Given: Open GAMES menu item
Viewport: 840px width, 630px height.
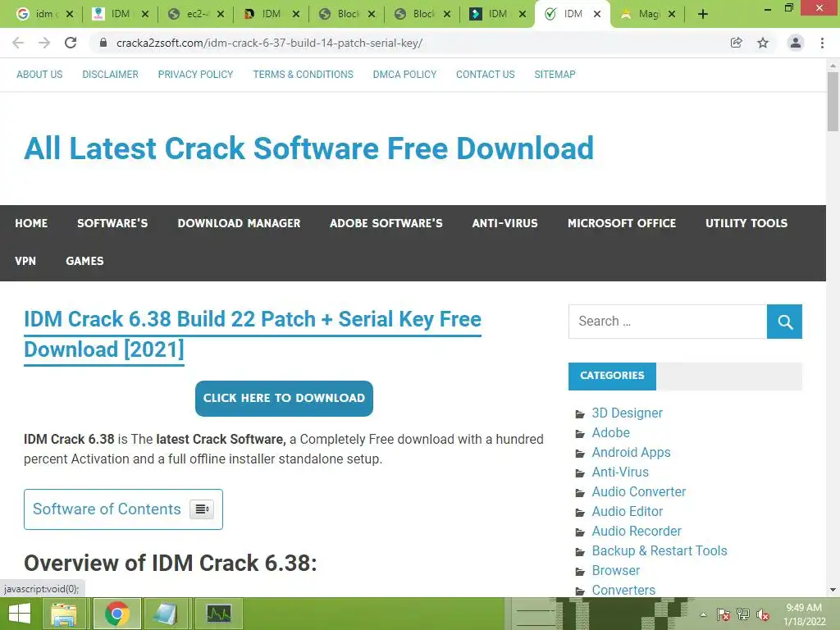Looking at the screenshot, I should [84, 261].
